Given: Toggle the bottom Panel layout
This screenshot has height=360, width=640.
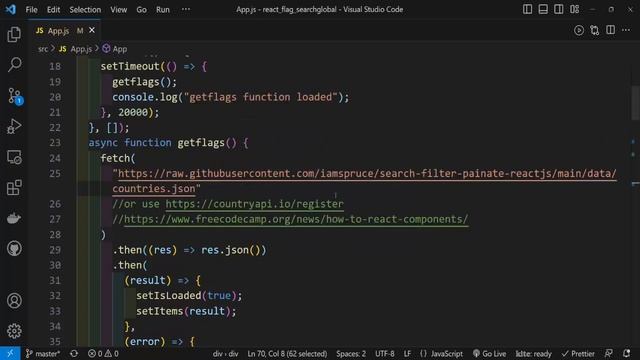Looking at the screenshot, I should pos(543,9).
